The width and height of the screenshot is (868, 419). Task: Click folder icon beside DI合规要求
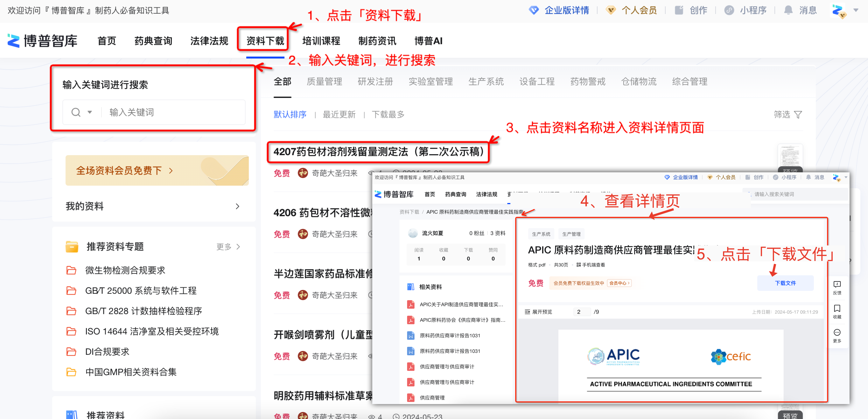[x=71, y=352]
